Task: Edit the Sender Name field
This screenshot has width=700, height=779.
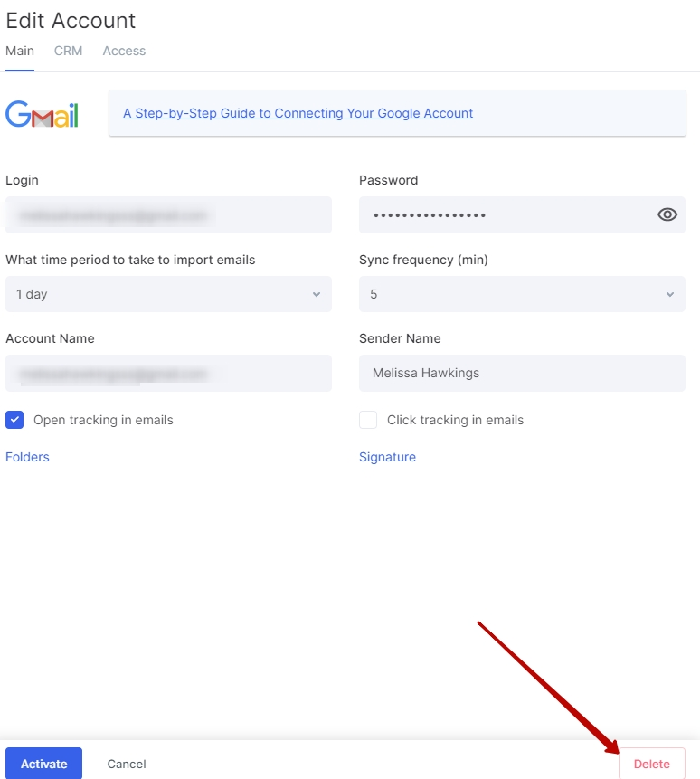Action: (x=522, y=373)
